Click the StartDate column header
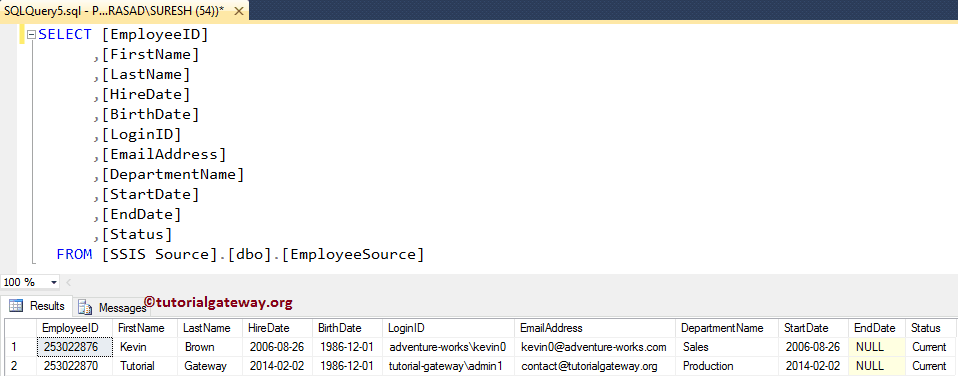958x376 pixels. click(813, 328)
